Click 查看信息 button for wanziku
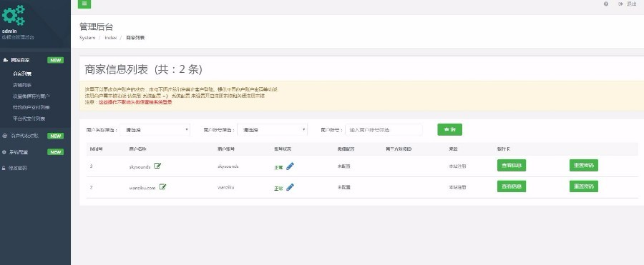 [x=512, y=186]
